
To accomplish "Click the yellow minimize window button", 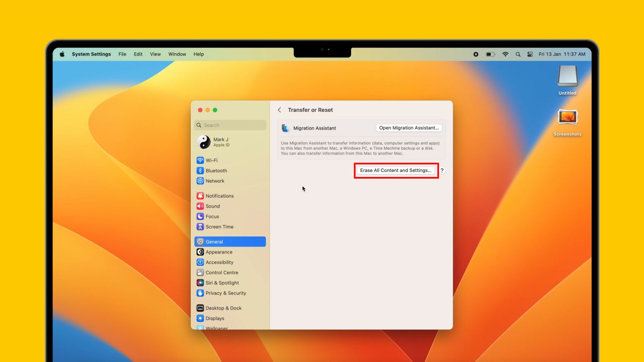I will (x=208, y=110).
